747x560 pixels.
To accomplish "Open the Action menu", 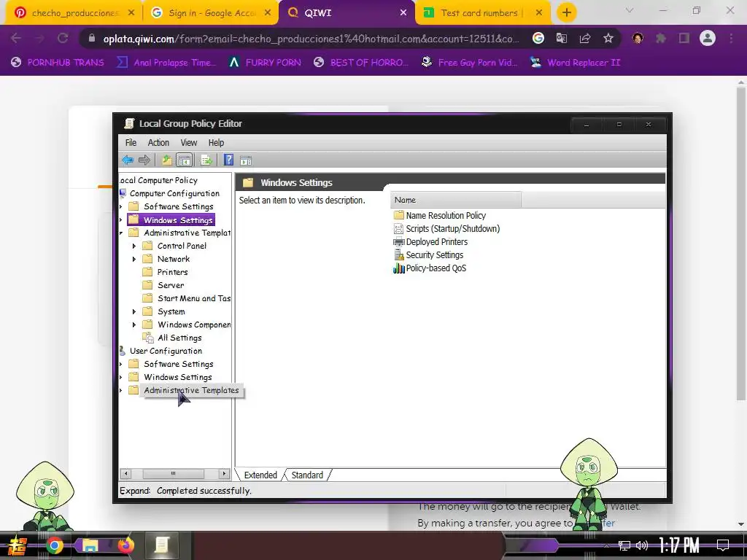I will click(158, 142).
